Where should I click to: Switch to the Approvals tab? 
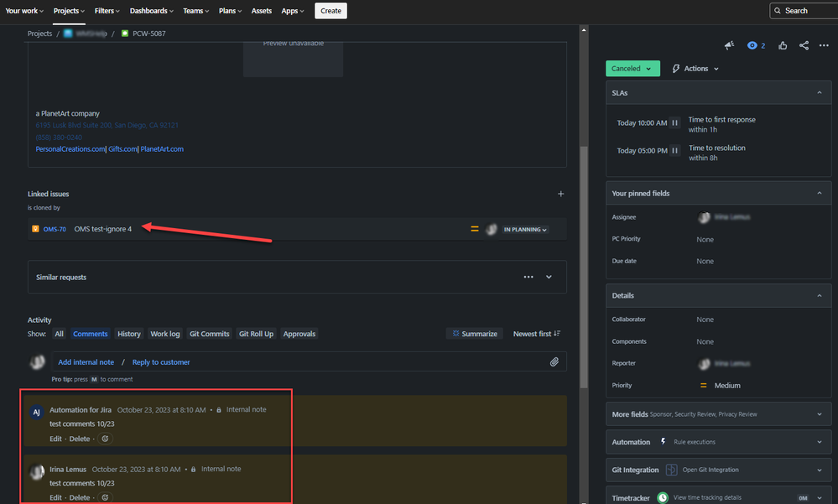click(299, 334)
